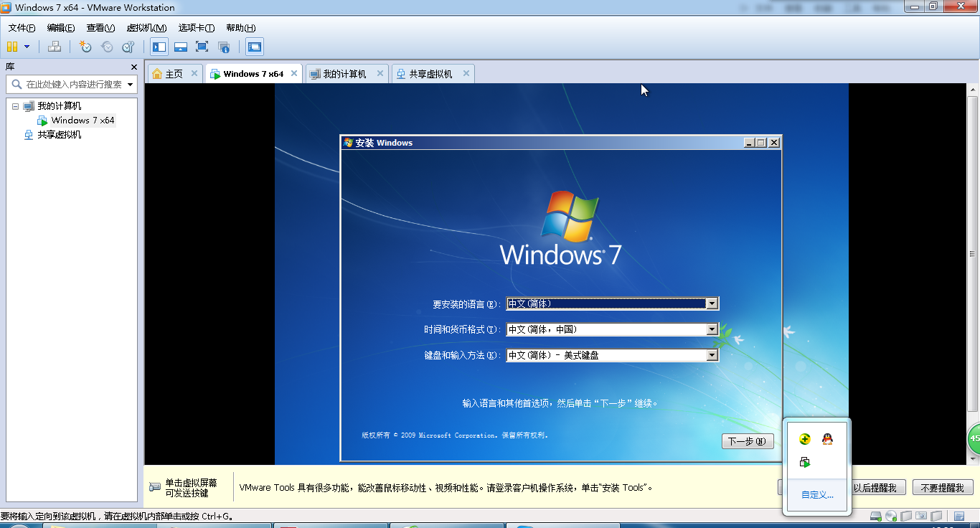This screenshot has width=980, height=528.
Task: Click the 主页 tab home icon
Action: 157,74
